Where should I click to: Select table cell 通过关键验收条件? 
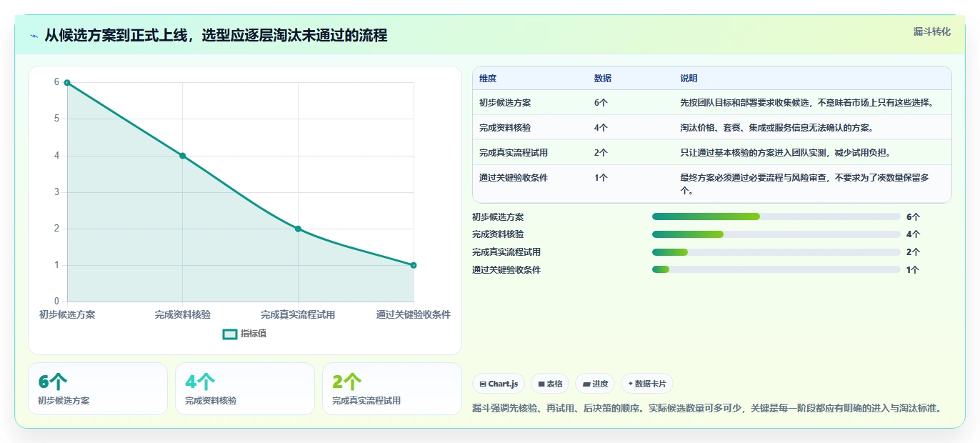tap(514, 178)
